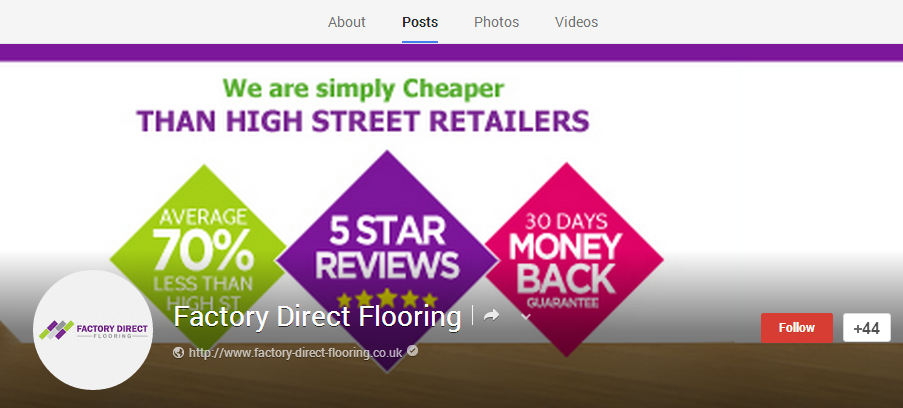Select the Posts tab
The width and height of the screenshot is (903, 408).
(420, 22)
